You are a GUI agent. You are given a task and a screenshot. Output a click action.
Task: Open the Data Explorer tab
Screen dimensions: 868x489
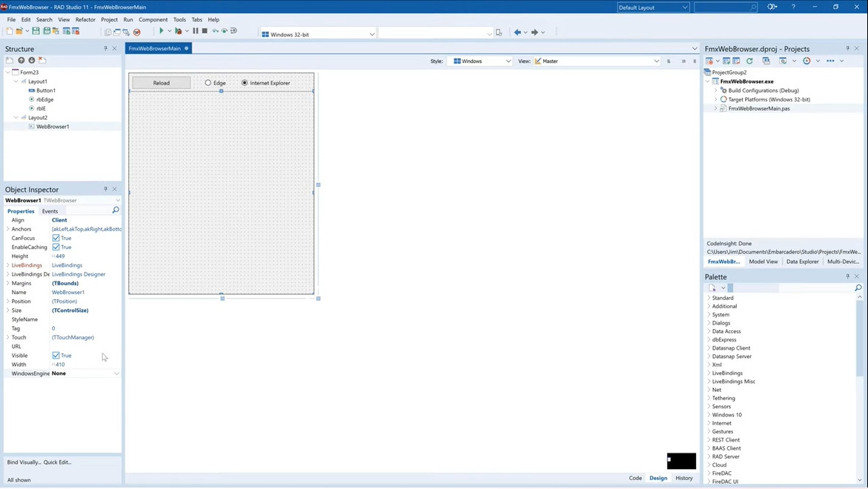click(x=803, y=262)
